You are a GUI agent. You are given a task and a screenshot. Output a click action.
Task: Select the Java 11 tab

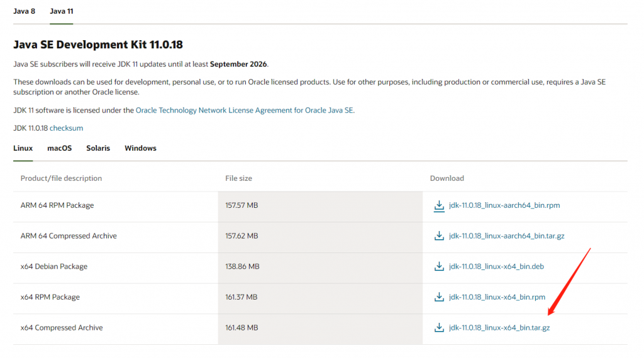[x=62, y=11]
